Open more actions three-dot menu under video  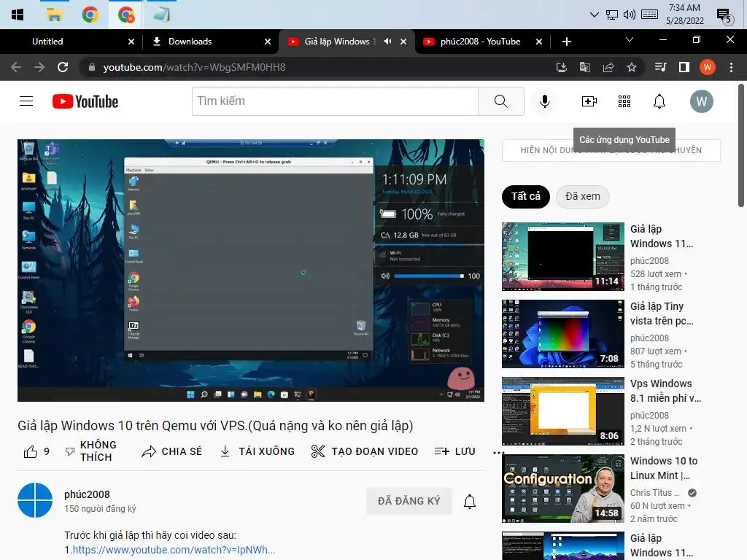tap(498, 452)
